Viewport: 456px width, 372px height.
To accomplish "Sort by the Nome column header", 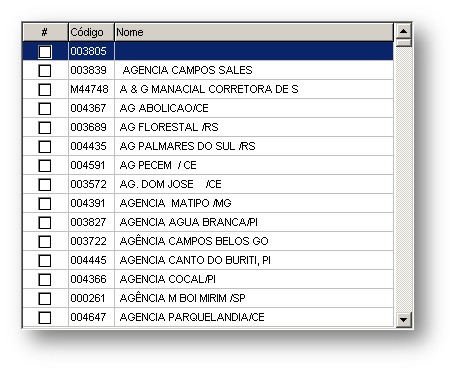I will [254, 32].
